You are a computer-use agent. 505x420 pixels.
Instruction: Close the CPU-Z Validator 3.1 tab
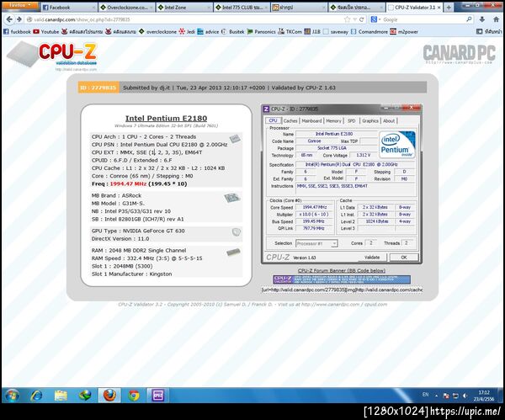pyautogui.click(x=439, y=7)
